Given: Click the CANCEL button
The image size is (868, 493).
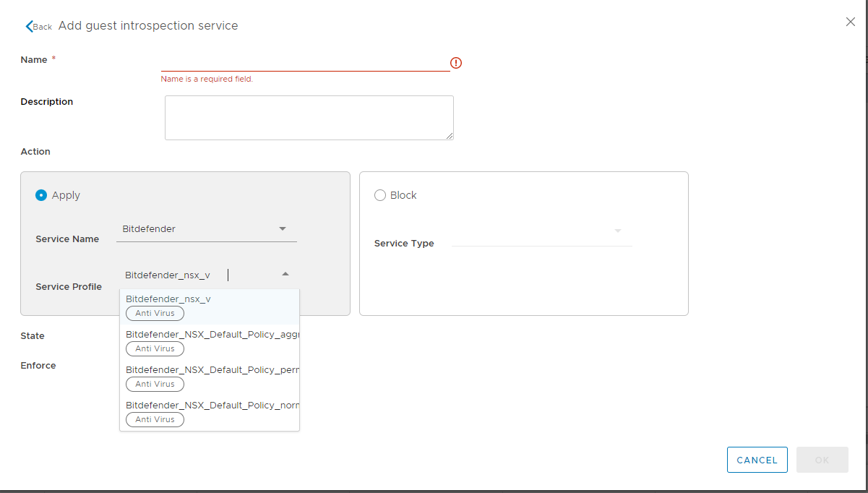Looking at the screenshot, I should (757, 460).
